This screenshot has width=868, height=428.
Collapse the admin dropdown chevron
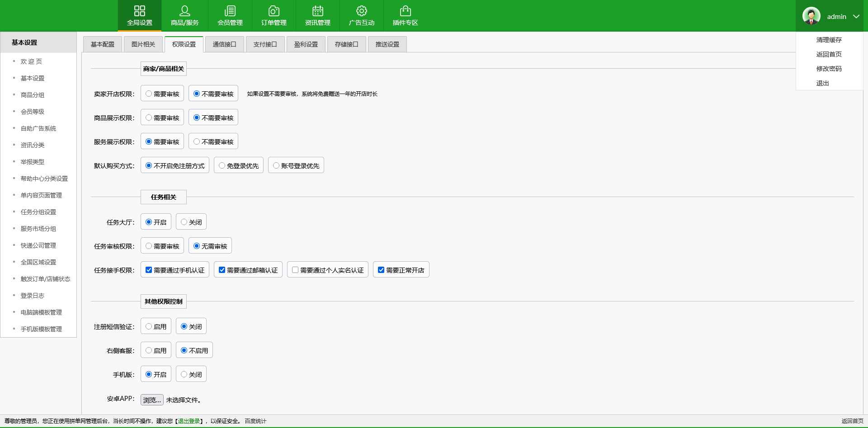tap(856, 16)
